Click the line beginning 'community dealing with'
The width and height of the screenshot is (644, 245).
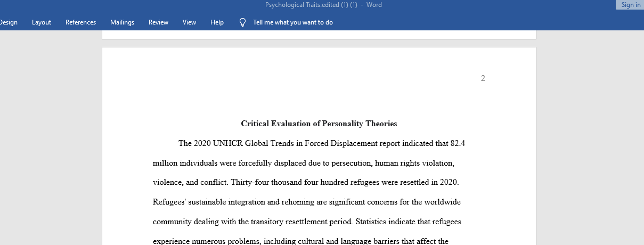(307, 222)
